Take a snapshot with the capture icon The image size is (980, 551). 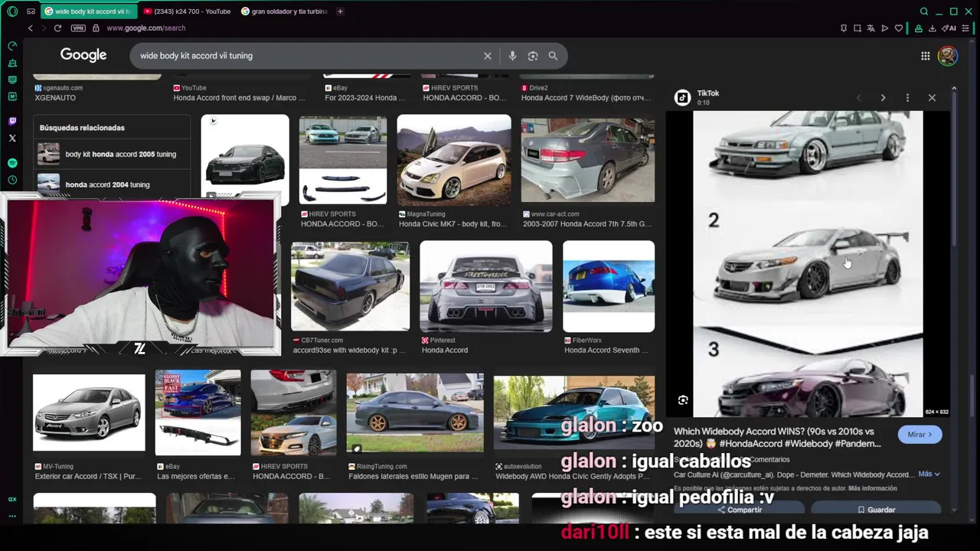(857, 28)
